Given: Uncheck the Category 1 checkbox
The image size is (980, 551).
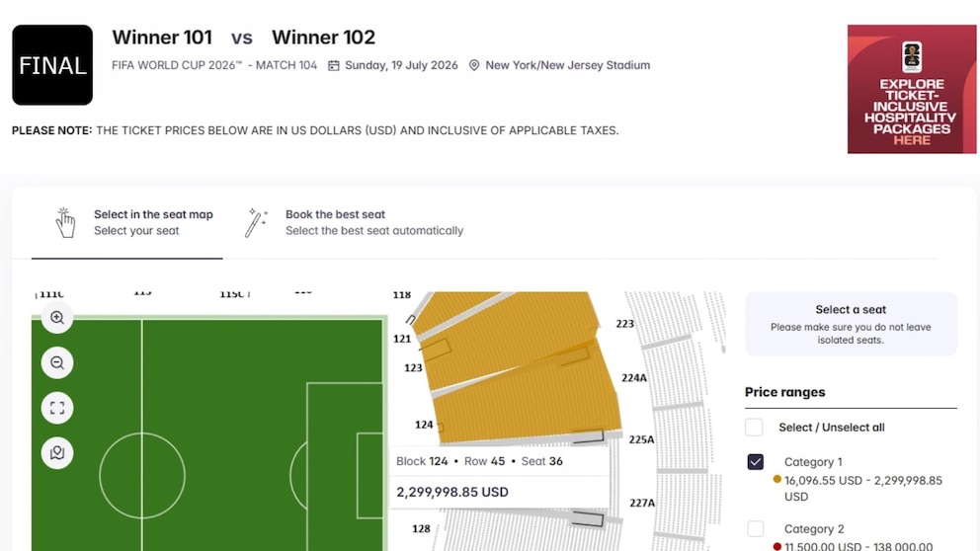Looking at the screenshot, I should pyautogui.click(x=755, y=462).
